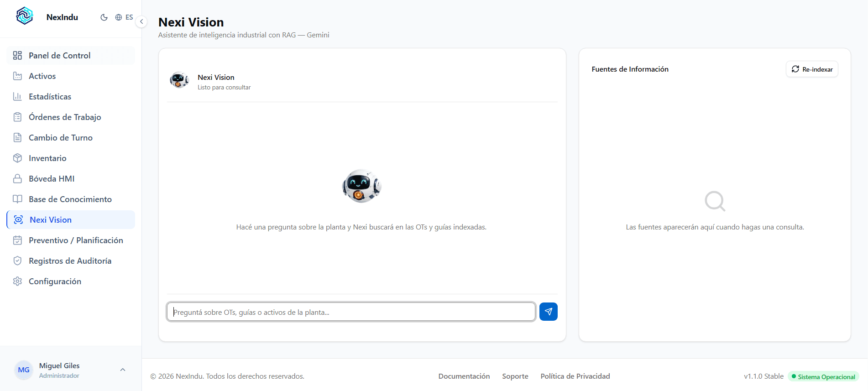The width and height of the screenshot is (868, 391).
Task: Click the Asistente de inteligencia industrial subtitle
Action: coord(244,35)
